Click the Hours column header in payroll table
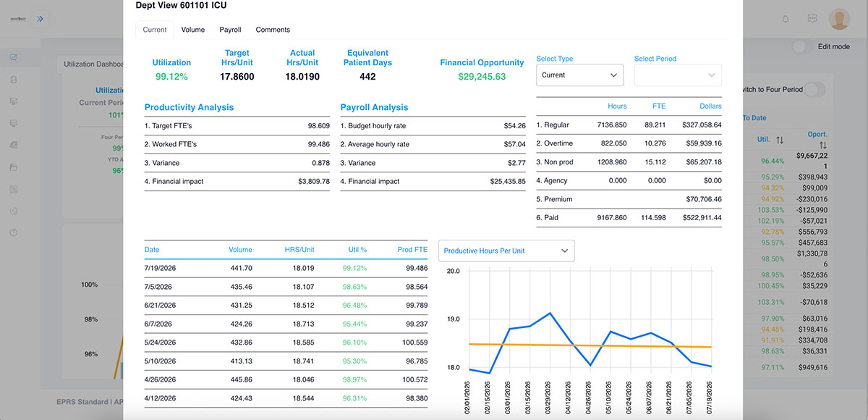The height and width of the screenshot is (420, 868). [617, 106]
